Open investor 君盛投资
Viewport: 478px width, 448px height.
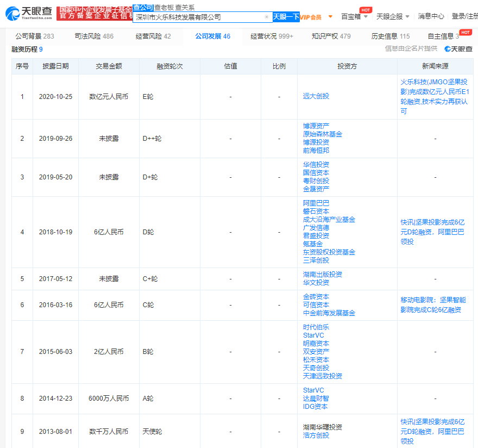point(316,235)
